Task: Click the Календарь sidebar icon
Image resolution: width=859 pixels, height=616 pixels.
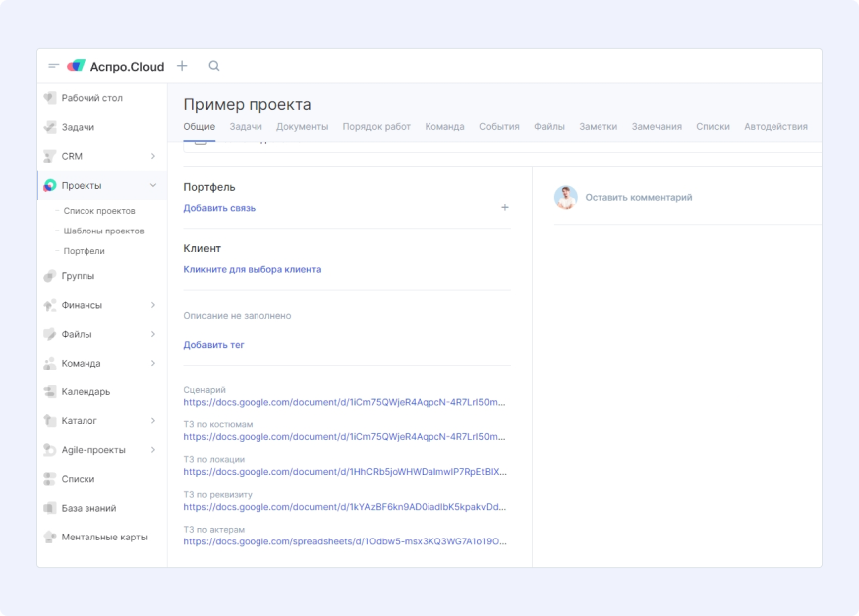Action: tap(50, 391)
